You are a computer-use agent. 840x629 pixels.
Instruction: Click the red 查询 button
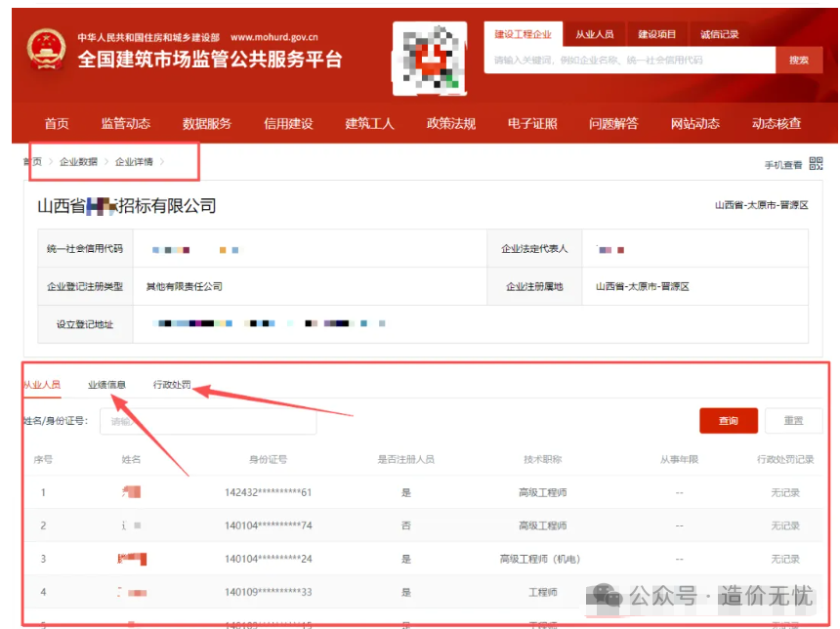point(729,421)
